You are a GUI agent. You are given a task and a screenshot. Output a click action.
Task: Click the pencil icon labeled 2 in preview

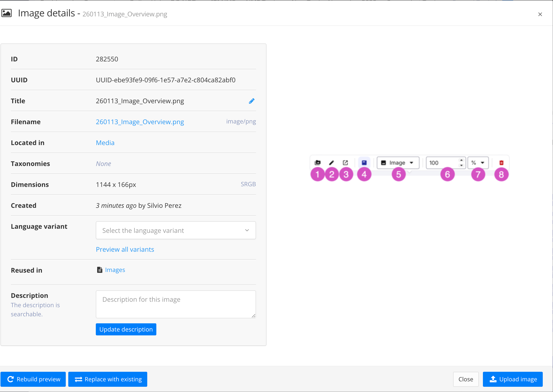coord(332,163)
